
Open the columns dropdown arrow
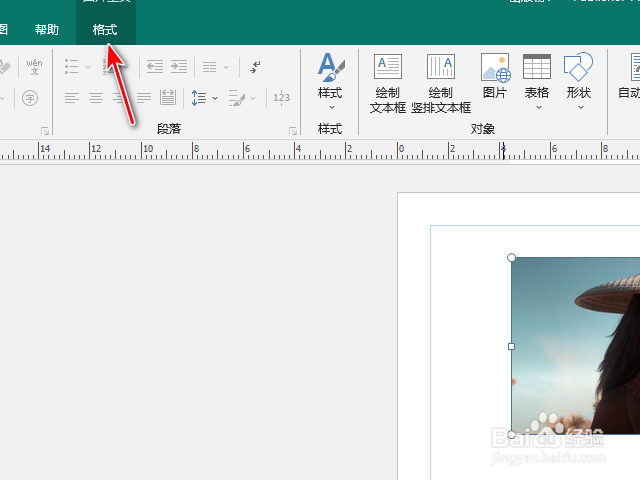[x=226, y=67]
